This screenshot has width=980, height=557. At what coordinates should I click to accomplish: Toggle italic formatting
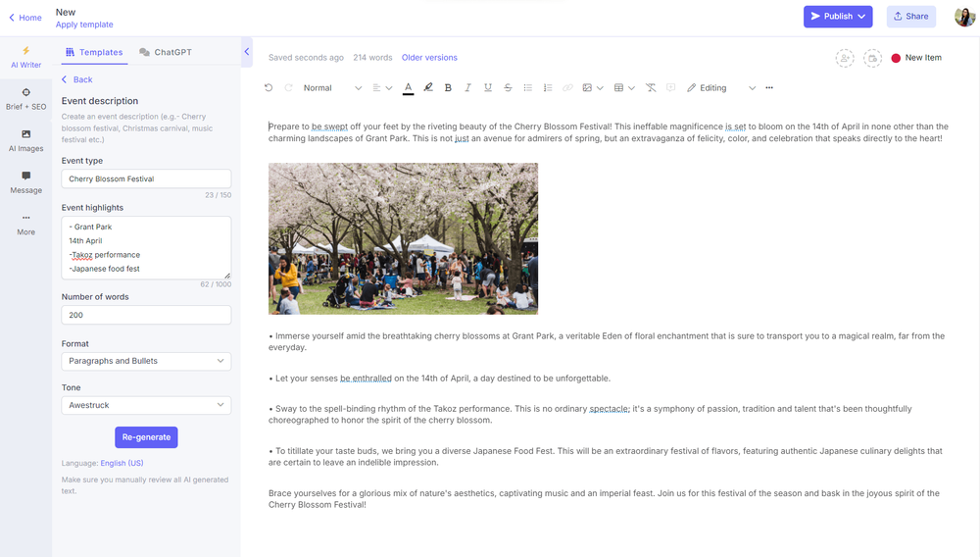coord(467,87)
